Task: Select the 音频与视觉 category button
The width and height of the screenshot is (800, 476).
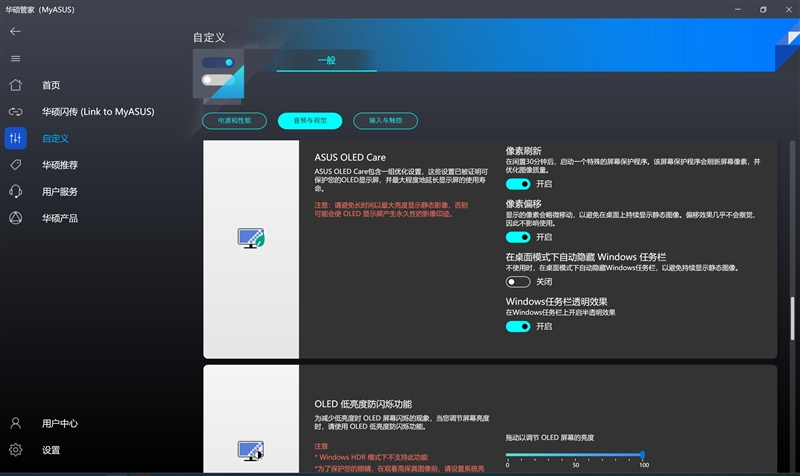Action: tap(310, 121)
